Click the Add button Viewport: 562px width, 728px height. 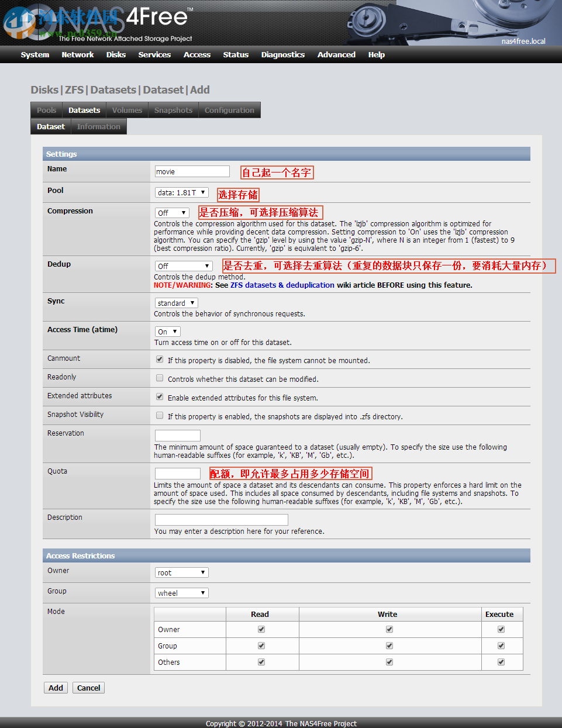[56, 688]
